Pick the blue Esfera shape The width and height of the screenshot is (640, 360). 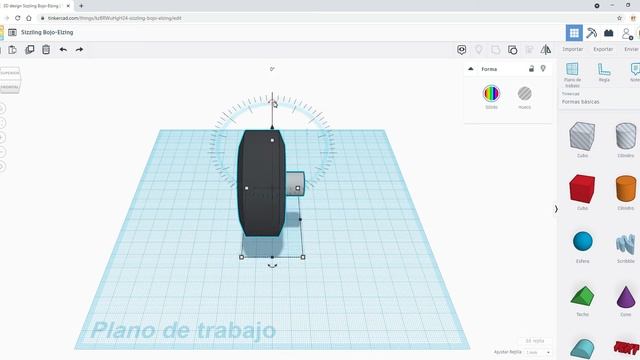coord(582,241)
